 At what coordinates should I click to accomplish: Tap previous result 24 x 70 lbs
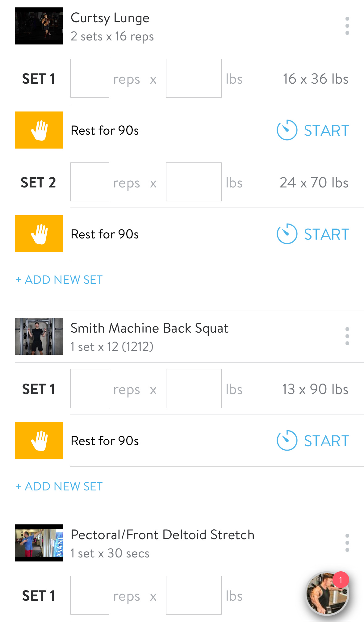314,183
